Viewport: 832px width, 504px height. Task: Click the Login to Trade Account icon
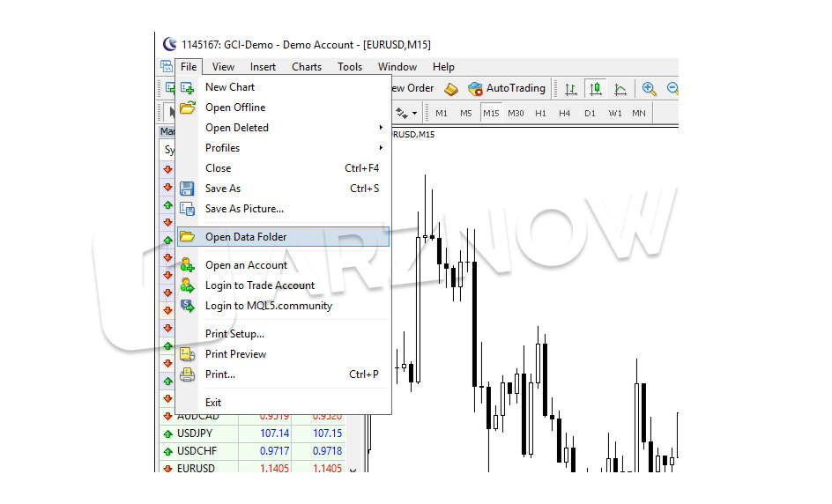188,285
